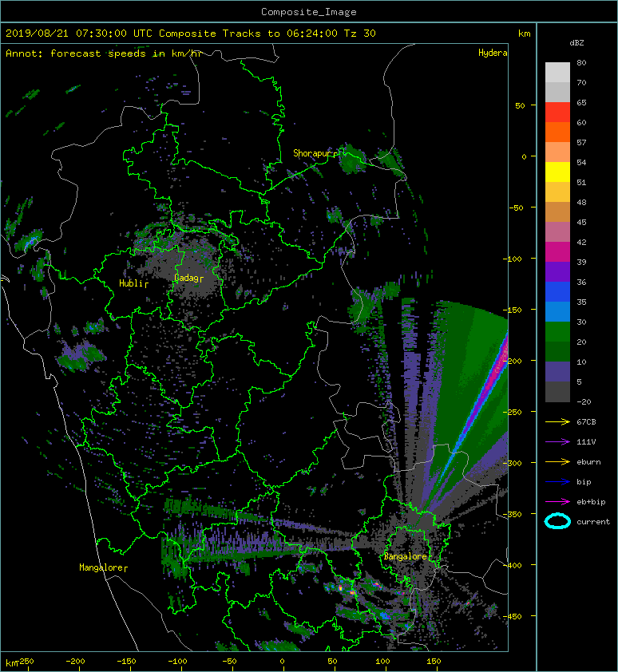Select the bright yellow 51-54 dBZ band
This screenshot has width=618, height=672.
click(557, 172)
